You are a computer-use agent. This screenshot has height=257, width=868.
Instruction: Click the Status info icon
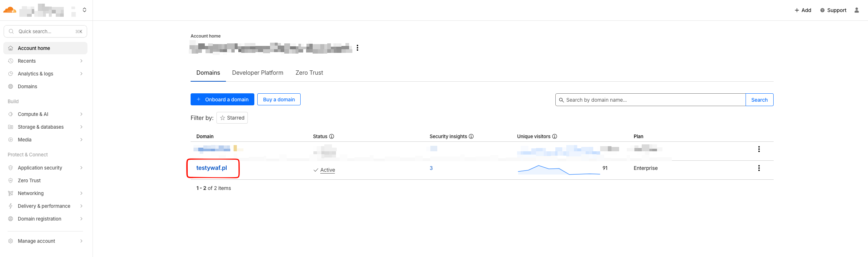pos(332,136)
